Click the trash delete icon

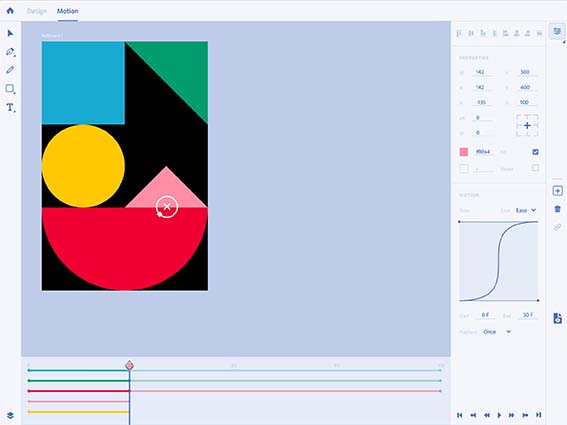point(557,209)
